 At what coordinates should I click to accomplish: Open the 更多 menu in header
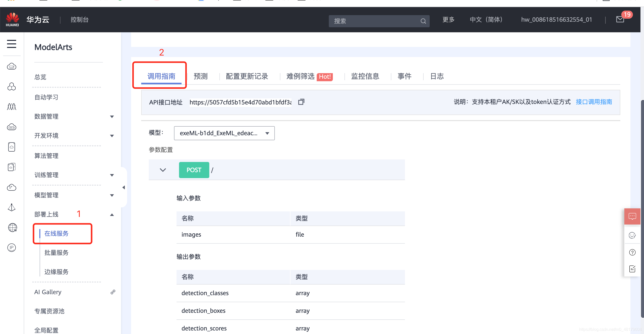(448, 20)
